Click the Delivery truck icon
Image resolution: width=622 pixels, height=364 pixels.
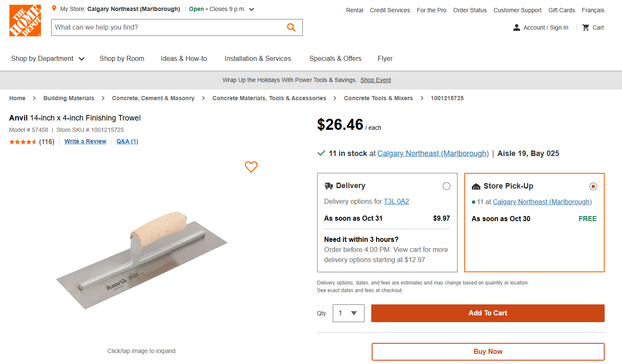tap(329, 186)
